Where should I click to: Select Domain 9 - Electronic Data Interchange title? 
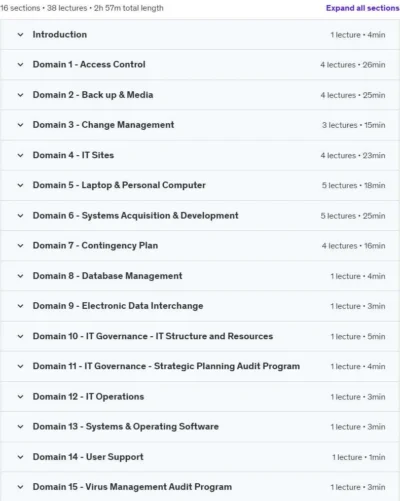[118, 306]
